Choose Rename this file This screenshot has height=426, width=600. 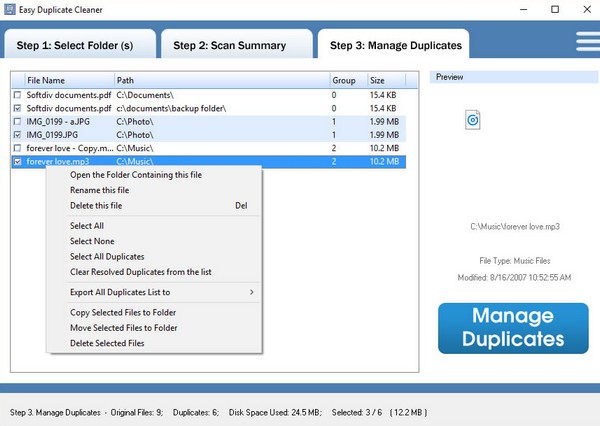(154, 190)
